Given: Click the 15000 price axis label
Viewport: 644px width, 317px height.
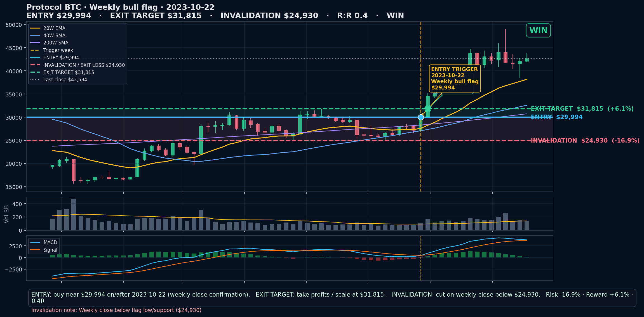Looking at the screenshot, I should 14,187.
